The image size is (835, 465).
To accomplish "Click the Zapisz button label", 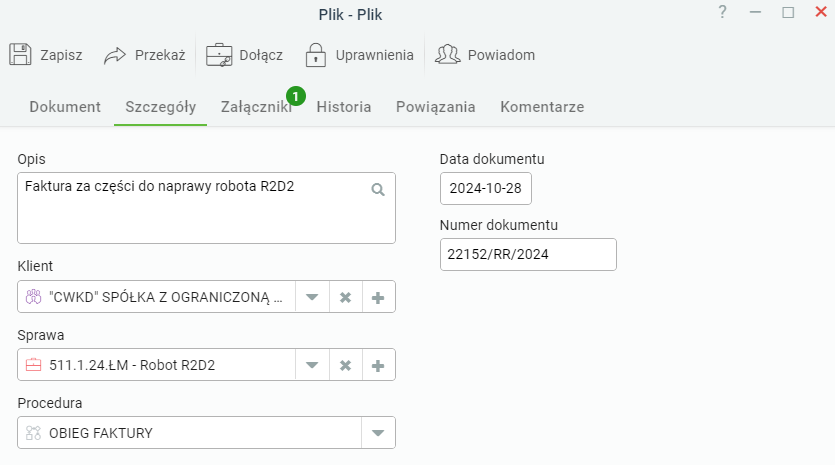I will 61,55.
